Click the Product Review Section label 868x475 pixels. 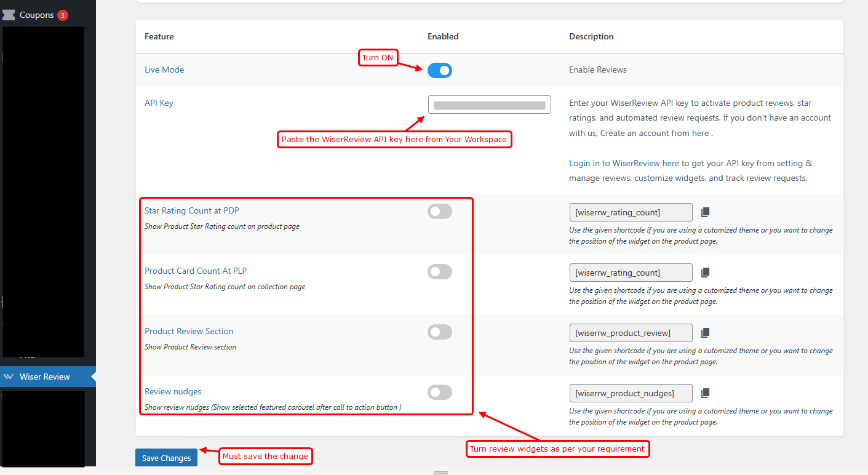189,332
